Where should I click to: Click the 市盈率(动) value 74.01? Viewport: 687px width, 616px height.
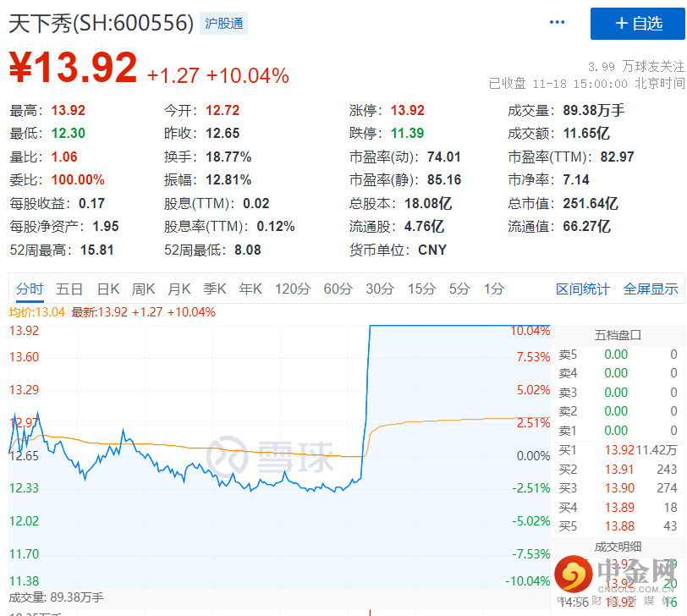pos(444,157)
